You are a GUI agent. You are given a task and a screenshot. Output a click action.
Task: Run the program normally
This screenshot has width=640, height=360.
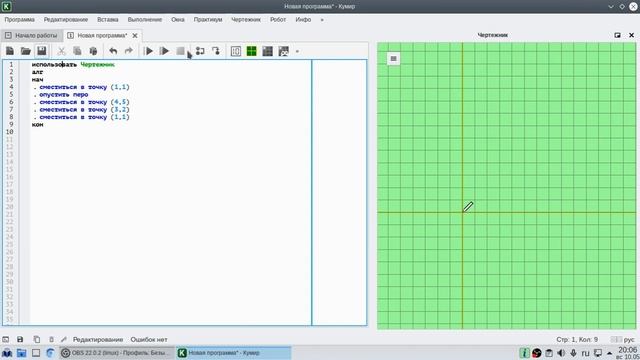[149, 51]
